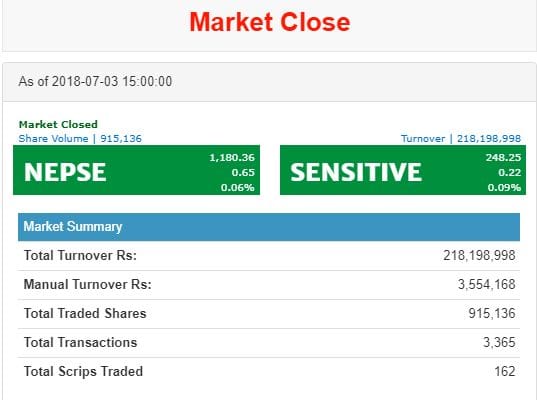Click the green SENSITIVE index panel
The image size is (537, 400).
(403, 170)
